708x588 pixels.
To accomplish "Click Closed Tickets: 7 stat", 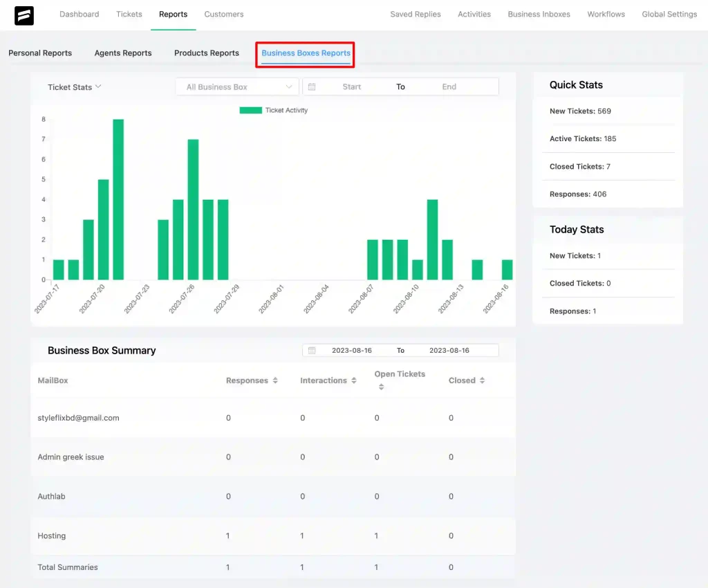I will pos(580,166).
